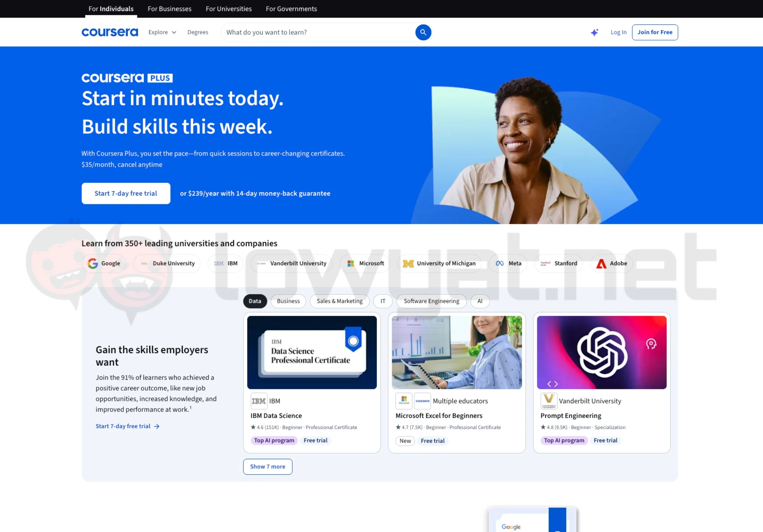Click arrow icon beside Start 7-day free trial link
This screenshot has width=763, height=532.
(x=157, y=426)
